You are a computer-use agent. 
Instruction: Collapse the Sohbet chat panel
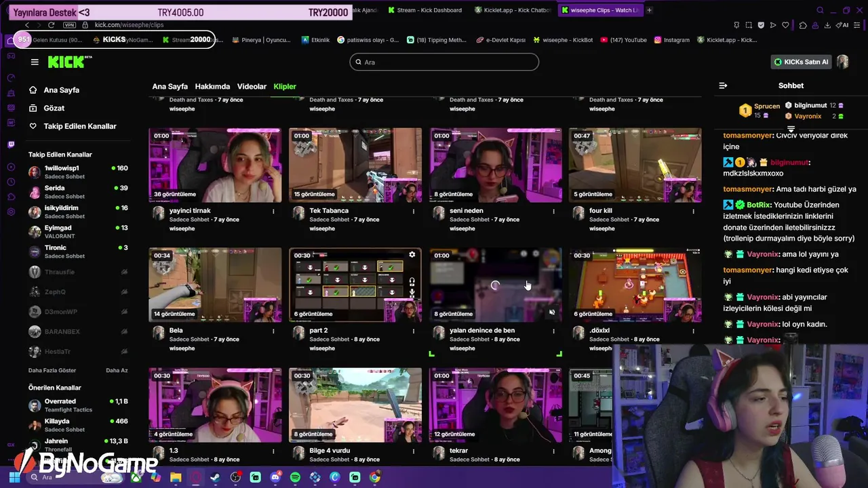pyautogui.click(x=723, y=85)
